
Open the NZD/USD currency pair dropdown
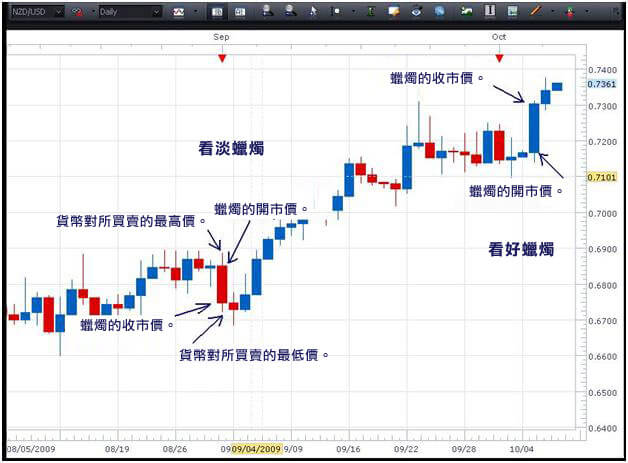click(57, 12)
